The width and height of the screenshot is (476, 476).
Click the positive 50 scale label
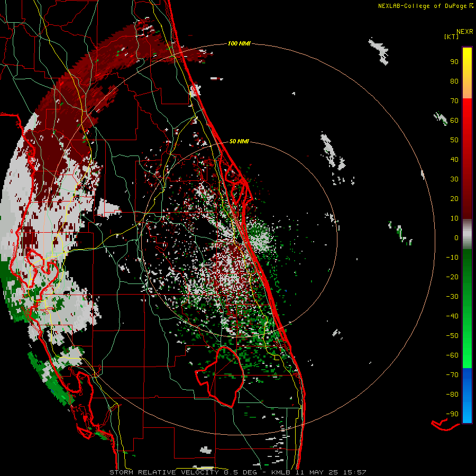[454, 140]
